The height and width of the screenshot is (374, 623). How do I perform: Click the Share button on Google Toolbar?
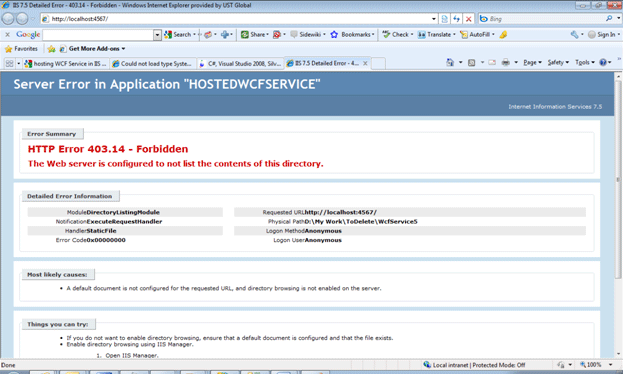tap(253, 35)
